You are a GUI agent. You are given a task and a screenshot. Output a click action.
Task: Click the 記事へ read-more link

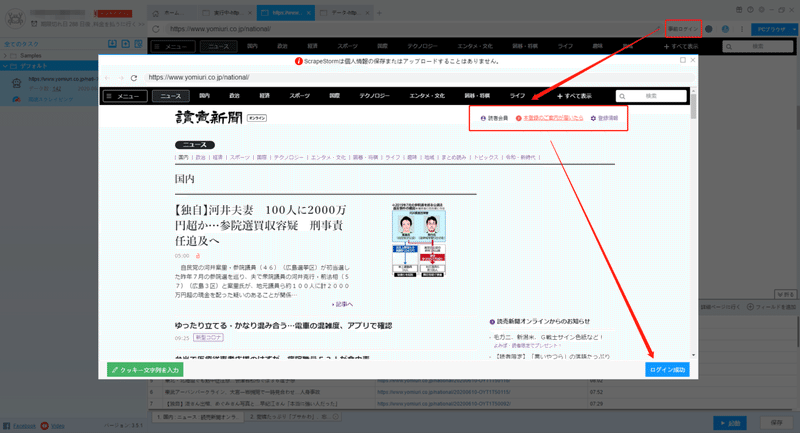point(342,304)
